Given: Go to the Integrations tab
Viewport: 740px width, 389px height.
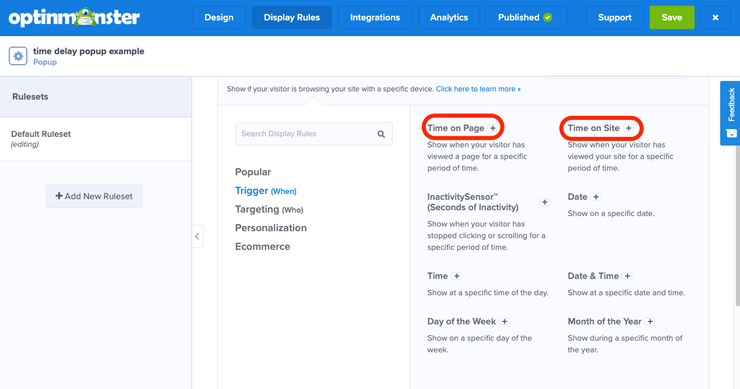Looking at the screenshot, I should click(375, 17).
